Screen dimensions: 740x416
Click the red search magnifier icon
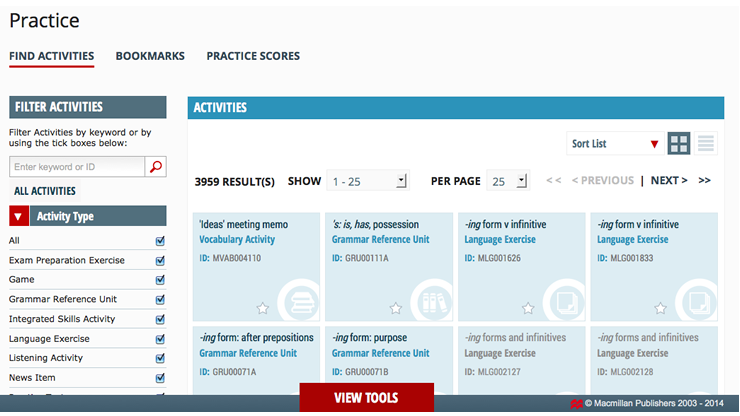click(155, 167)
